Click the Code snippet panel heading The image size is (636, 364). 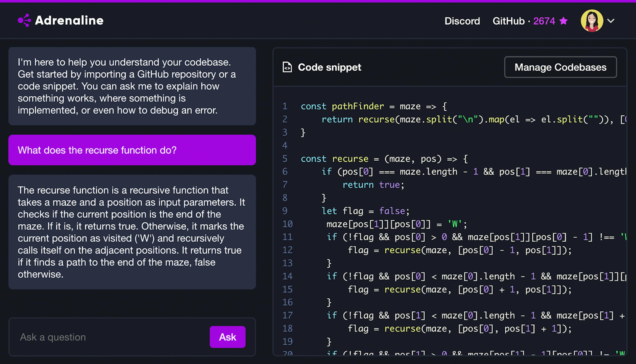329,67
